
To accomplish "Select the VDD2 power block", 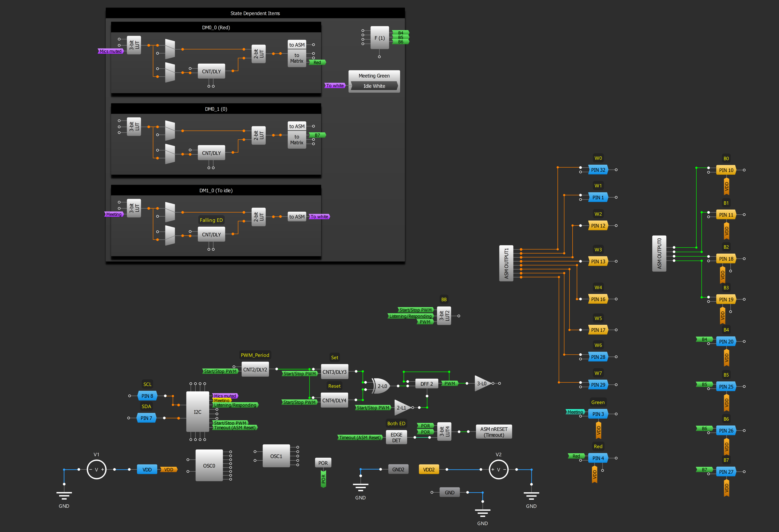I will tap(429, 469).
